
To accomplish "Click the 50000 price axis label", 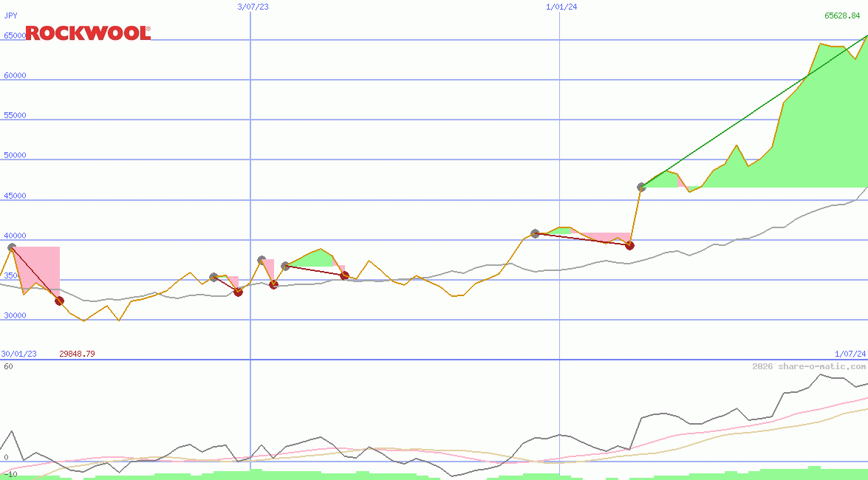I will point(15,155).
